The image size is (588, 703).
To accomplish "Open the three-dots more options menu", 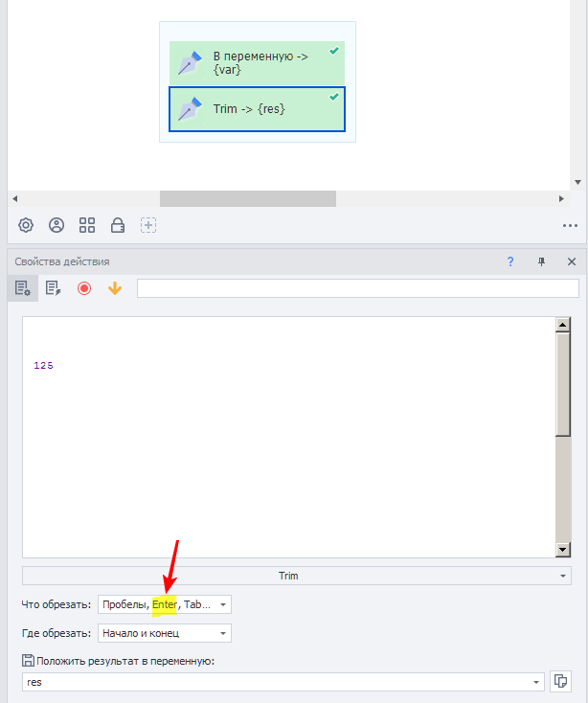I will click(x=570, y=225).
